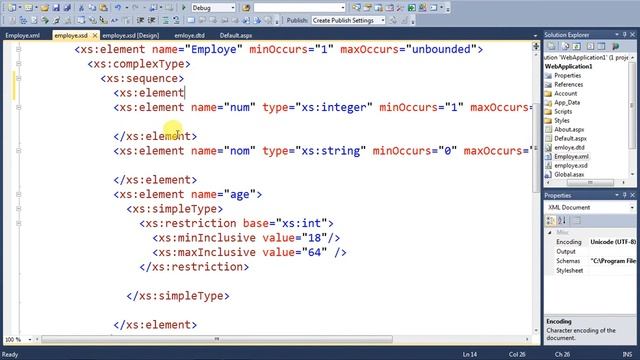Close the employe.xsd tab with X
The height and width of the screenshot is (360, 640).
pyautogui.click(x=95, y=36)
